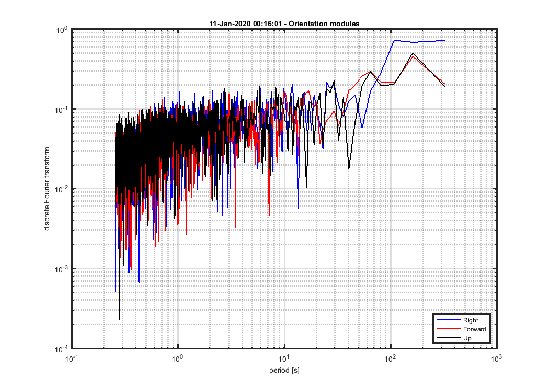Click the red line sample in legend
This screenshot has height=392, width=549.
(x=449, y=329)
